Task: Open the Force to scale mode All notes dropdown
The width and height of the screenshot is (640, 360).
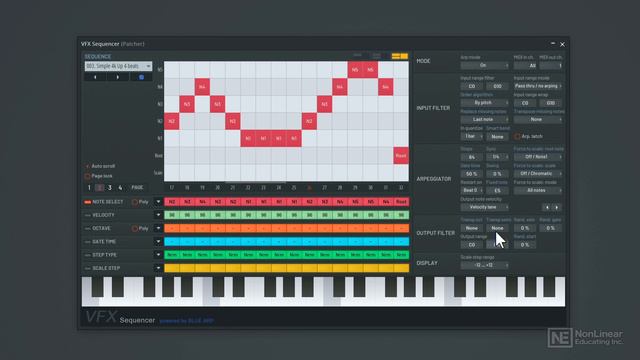Action: [x=538, y=191]
